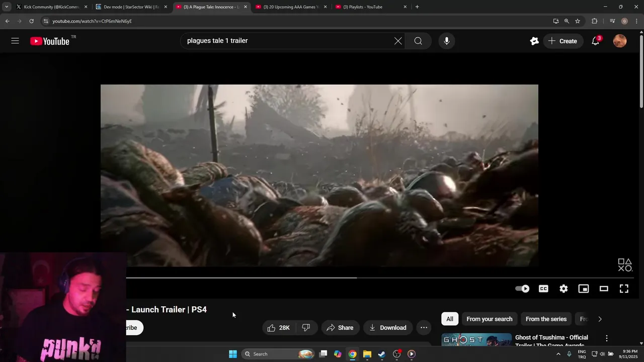The image size is (644, 362).
Task: Launch Copilot from taskbar
Action: click(x=338, y=354)
